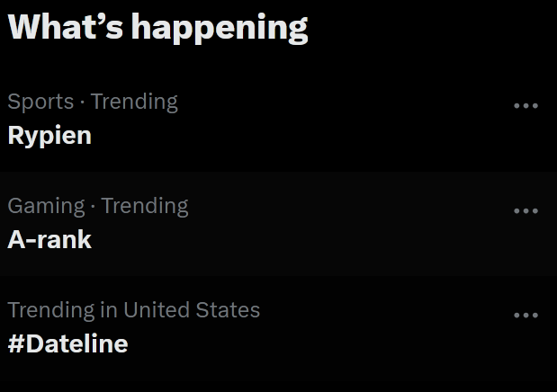Click the "Sports · Trending" category label
The width and height of the screenshot is (557, 392).
click(x=93, y=102)
